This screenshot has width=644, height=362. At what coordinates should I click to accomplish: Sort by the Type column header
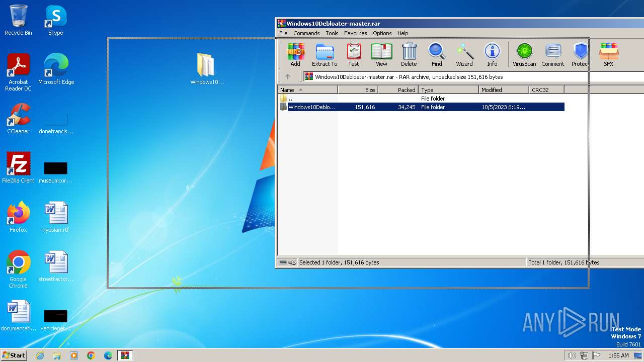click(449, 90)
